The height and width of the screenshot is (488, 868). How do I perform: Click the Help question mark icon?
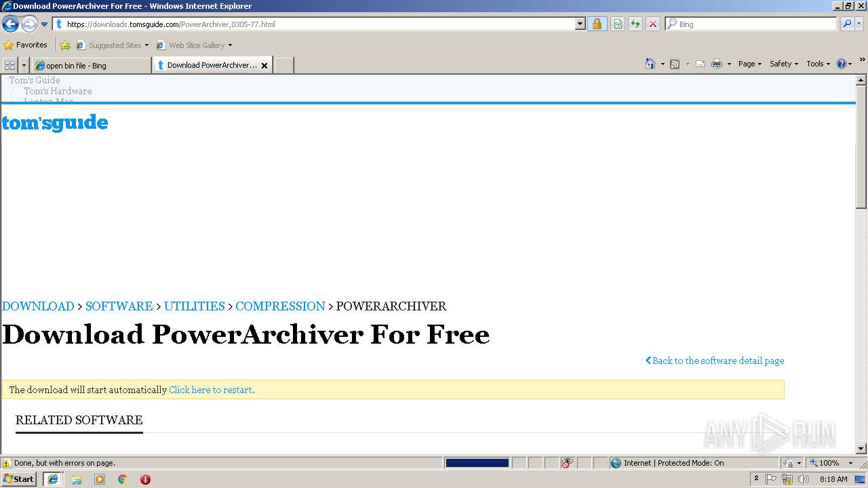point(842,64)
